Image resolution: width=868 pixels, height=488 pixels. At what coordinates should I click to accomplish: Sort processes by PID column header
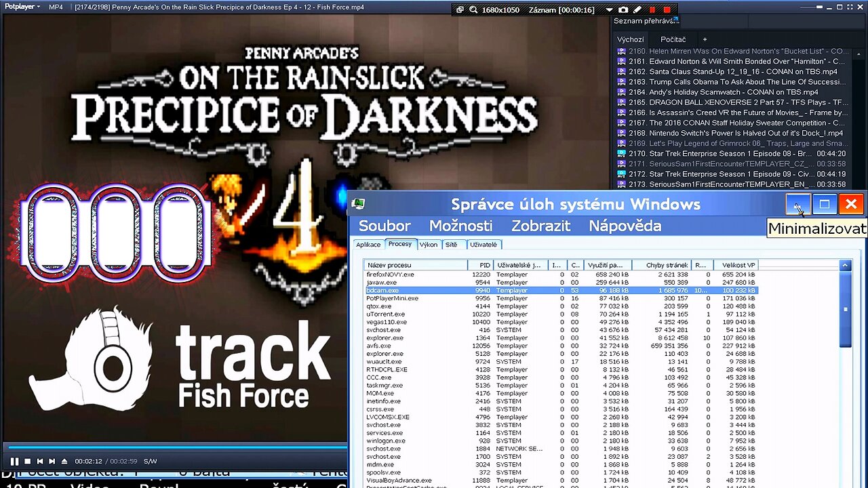[x=480, y=265]
